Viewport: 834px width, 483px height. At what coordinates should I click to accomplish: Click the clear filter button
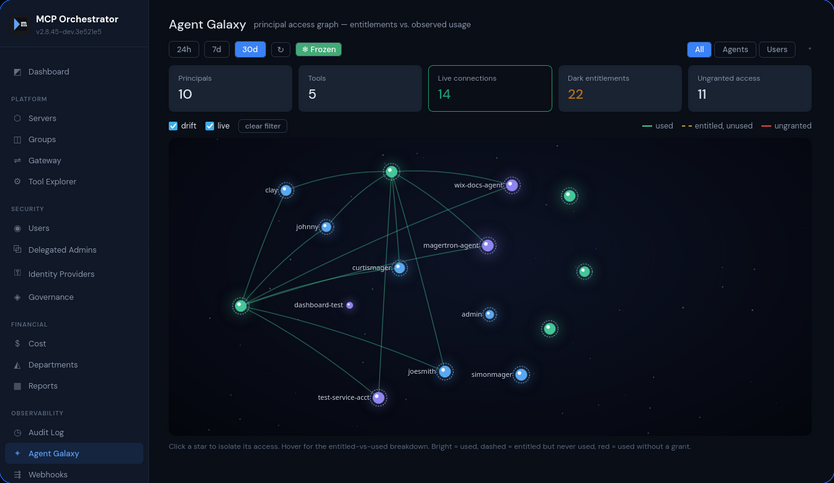click(x=263, y=126)
